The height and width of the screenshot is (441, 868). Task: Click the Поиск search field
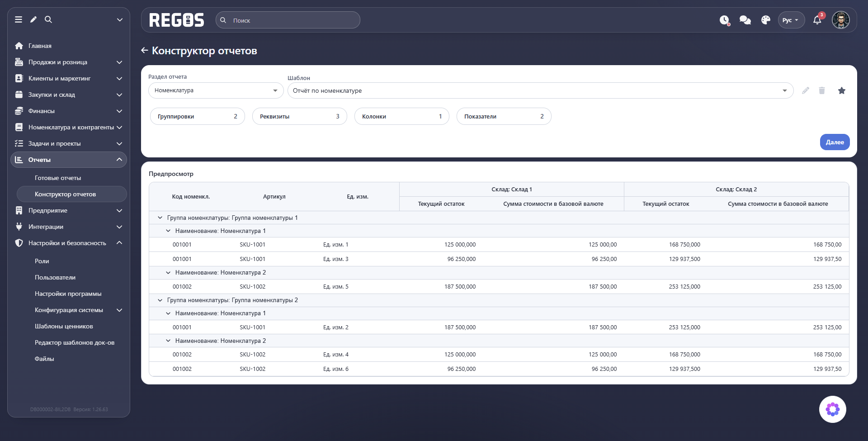coord(288,20)
